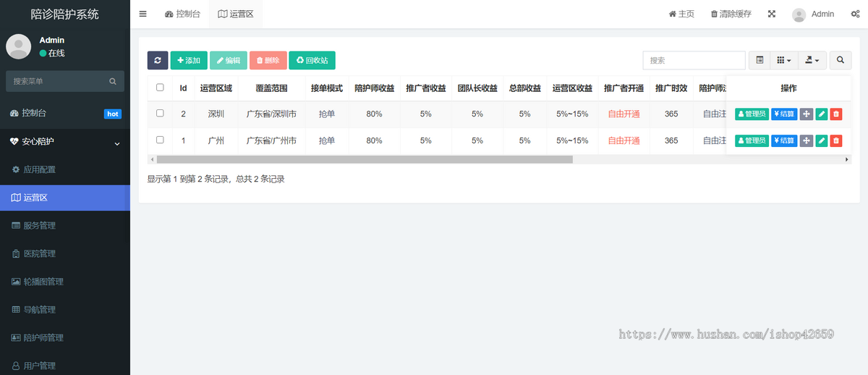868x375 pixels.
Task: Click 结算 button in 深圳 row
Action: [x=784, y=114]
